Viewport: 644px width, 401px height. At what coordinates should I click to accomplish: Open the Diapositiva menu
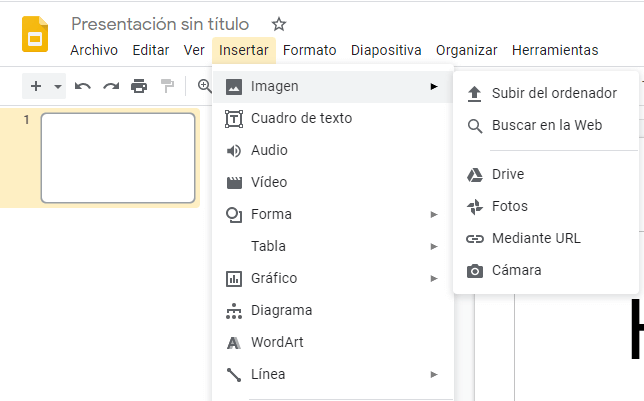tap(386, 50)
